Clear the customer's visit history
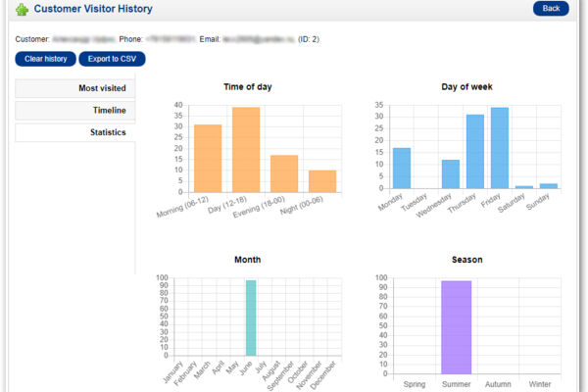The image size is (588, 392). (45, 59)
